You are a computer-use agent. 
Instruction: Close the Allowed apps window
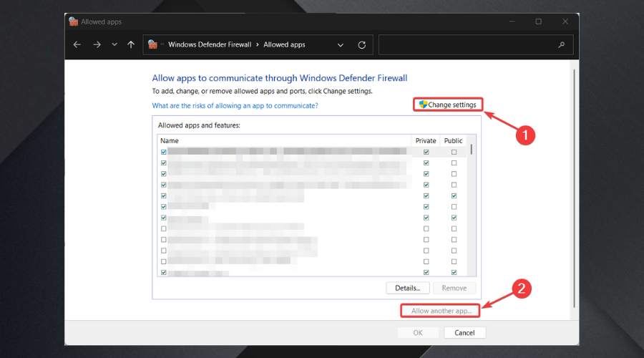click(x=565, y=21)
